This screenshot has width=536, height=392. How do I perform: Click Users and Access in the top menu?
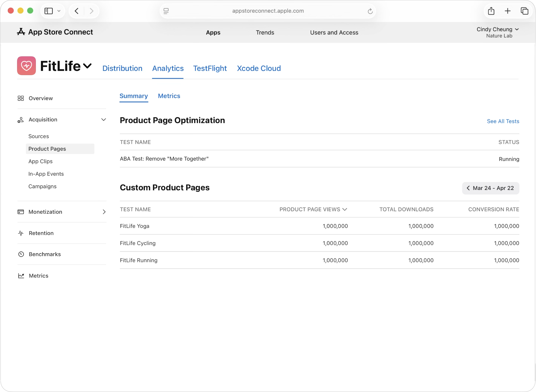[x=334, y=32]
